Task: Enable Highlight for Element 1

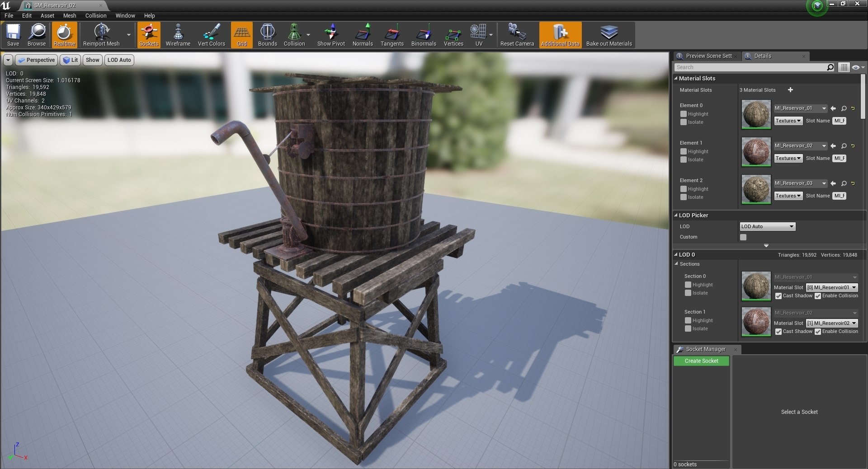Action: pyautogui.click(x=684, y=151)
